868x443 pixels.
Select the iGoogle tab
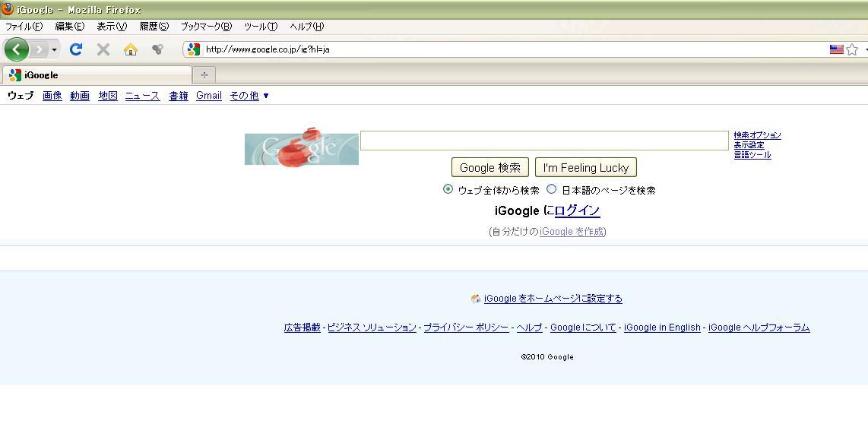97,74
